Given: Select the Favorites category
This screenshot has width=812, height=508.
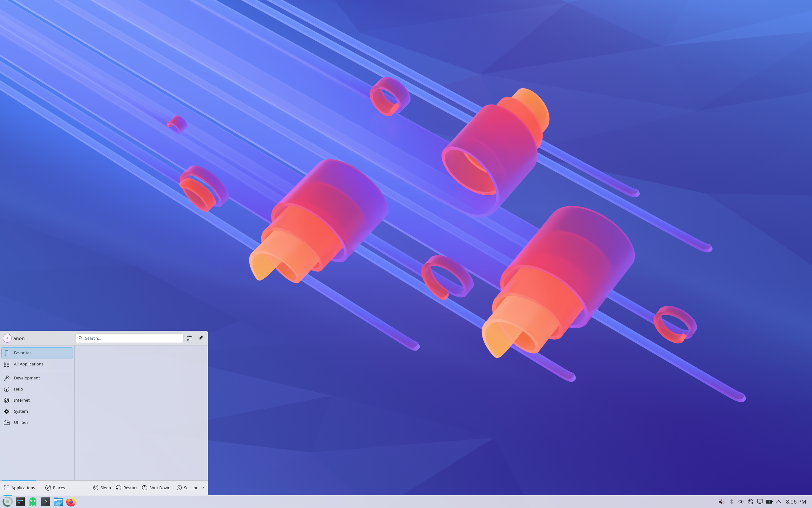Looking at the screenshot, I should coord(37,353).
